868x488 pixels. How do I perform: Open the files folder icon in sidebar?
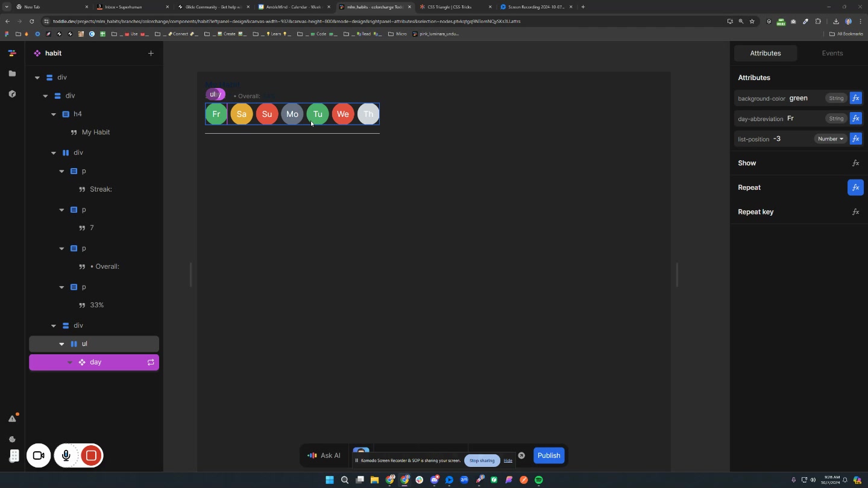(x=12, y=74)
